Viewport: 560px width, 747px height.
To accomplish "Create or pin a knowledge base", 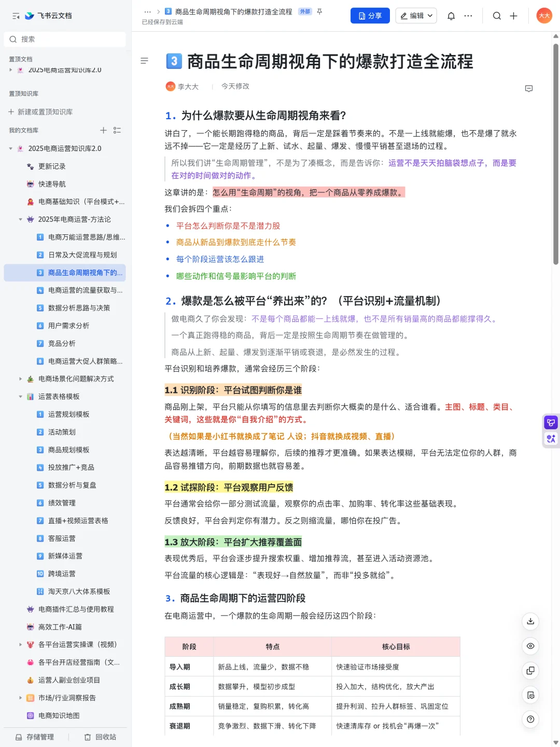I will pos(40,112).
